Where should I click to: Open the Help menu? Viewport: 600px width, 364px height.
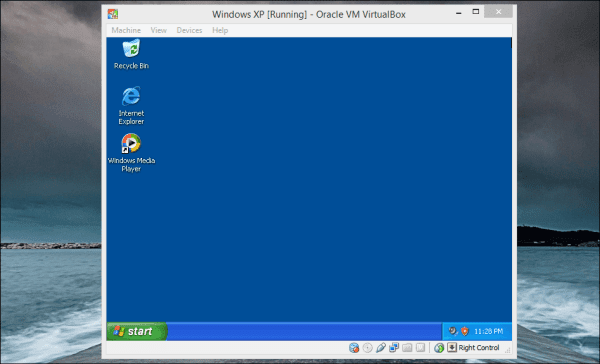click(x=220, y=30)
